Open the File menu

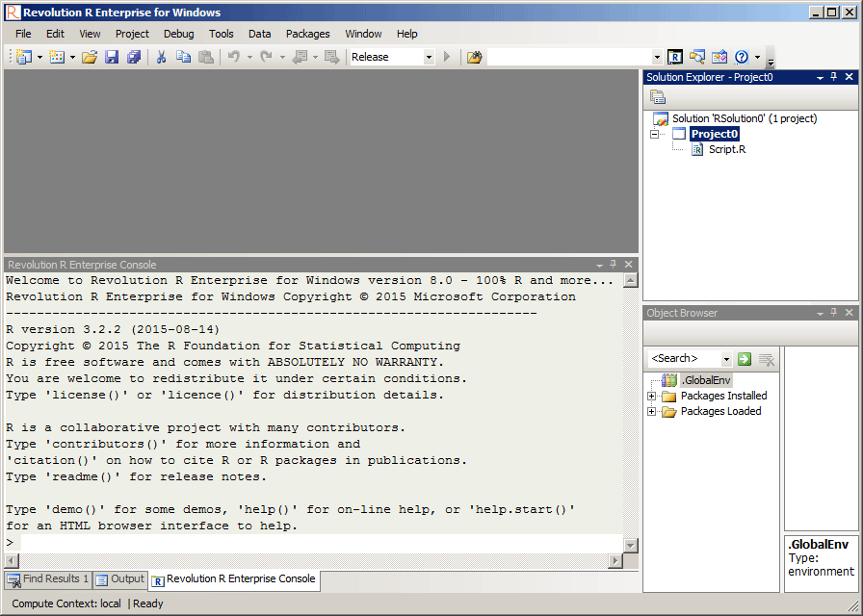(x=23, y=34)
